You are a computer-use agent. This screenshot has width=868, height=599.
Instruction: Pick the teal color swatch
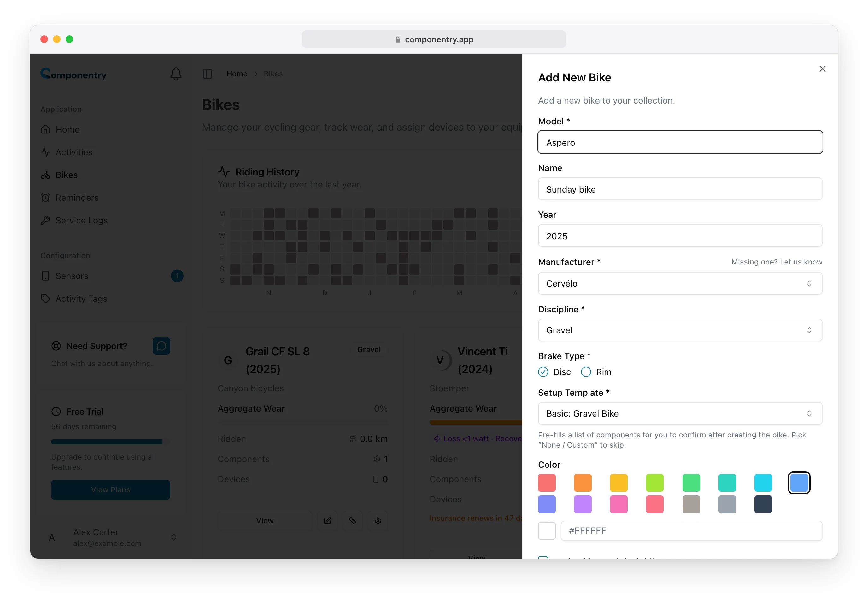(x=727, y=483)
